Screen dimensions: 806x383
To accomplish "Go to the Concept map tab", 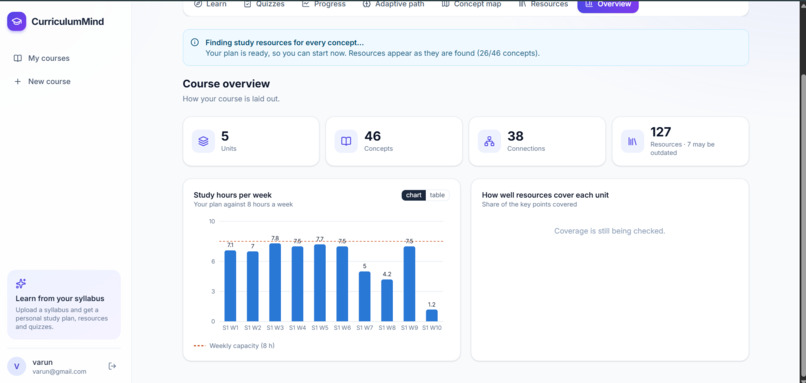I will (471, 4).
